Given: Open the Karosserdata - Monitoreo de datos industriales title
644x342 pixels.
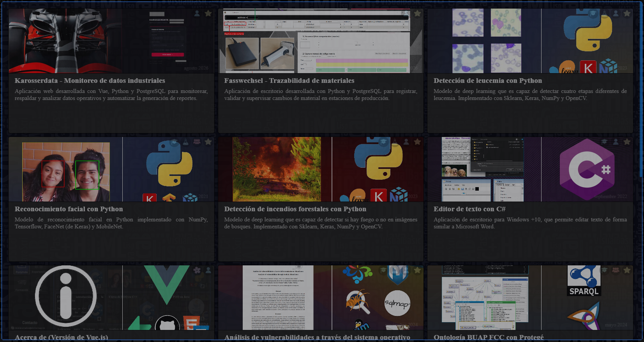Looking at the screenshot, I should click(90, 81).
